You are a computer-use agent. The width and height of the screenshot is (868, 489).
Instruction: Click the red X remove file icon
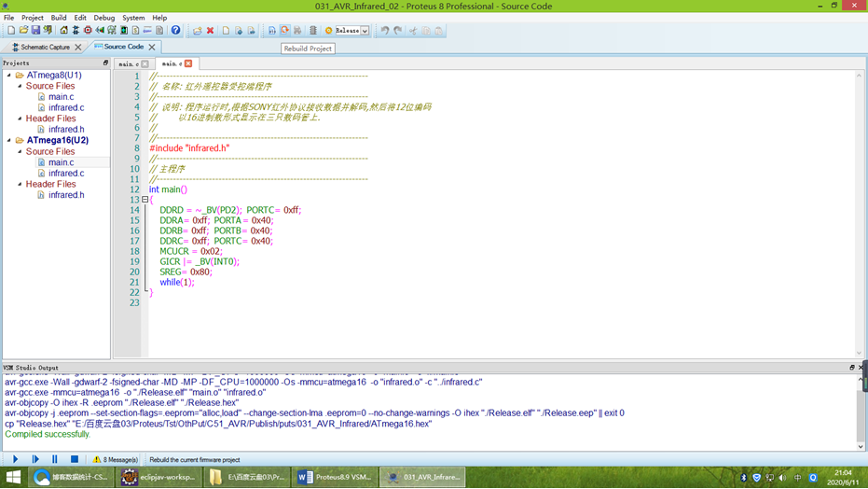[x=210, y=31]
